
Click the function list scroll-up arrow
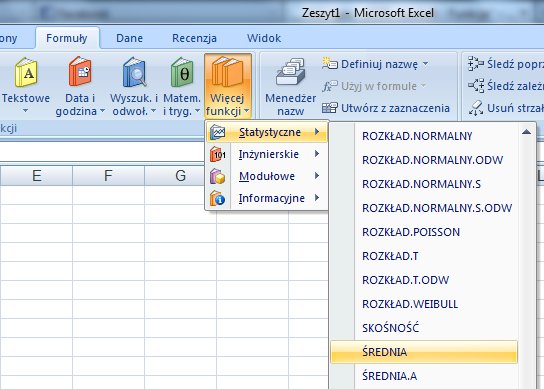point(526,132)
